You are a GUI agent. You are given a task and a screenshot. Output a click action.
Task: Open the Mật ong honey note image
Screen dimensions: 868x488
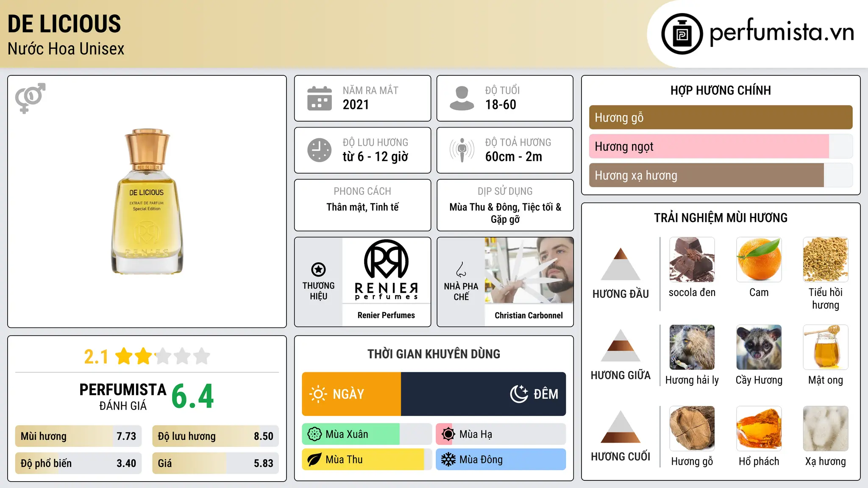[826, 347]
